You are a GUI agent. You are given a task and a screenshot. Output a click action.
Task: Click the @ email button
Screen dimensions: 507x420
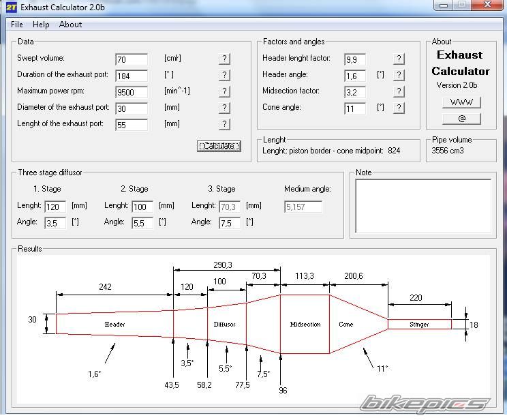point(461,119)
